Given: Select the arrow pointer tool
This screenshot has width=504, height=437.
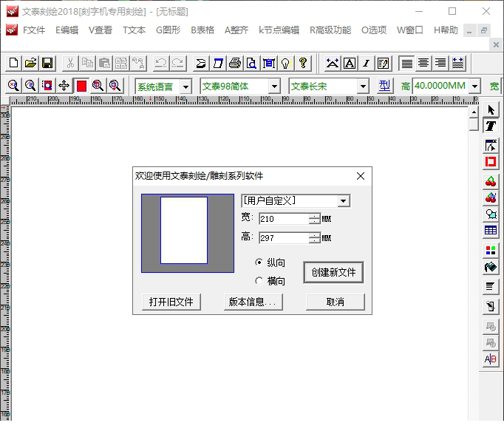Looking at the screenshot, I should coord(491,110).
